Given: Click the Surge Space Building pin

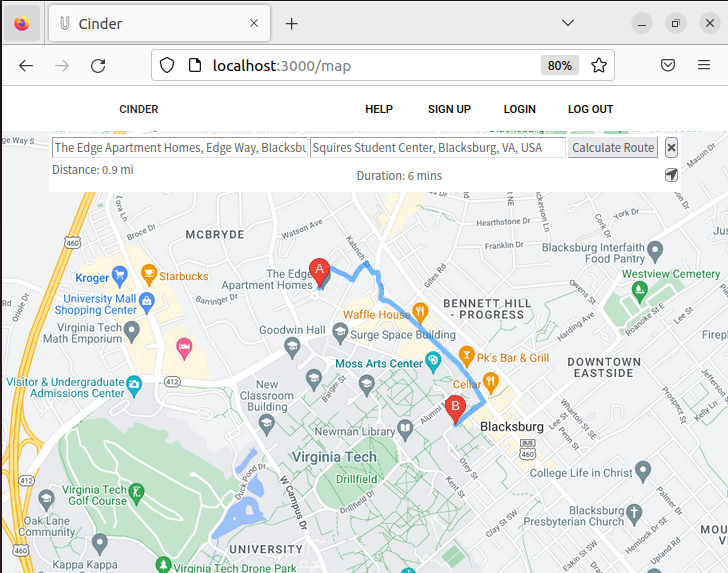Looking at the screenshot, I should pos(340,333).
